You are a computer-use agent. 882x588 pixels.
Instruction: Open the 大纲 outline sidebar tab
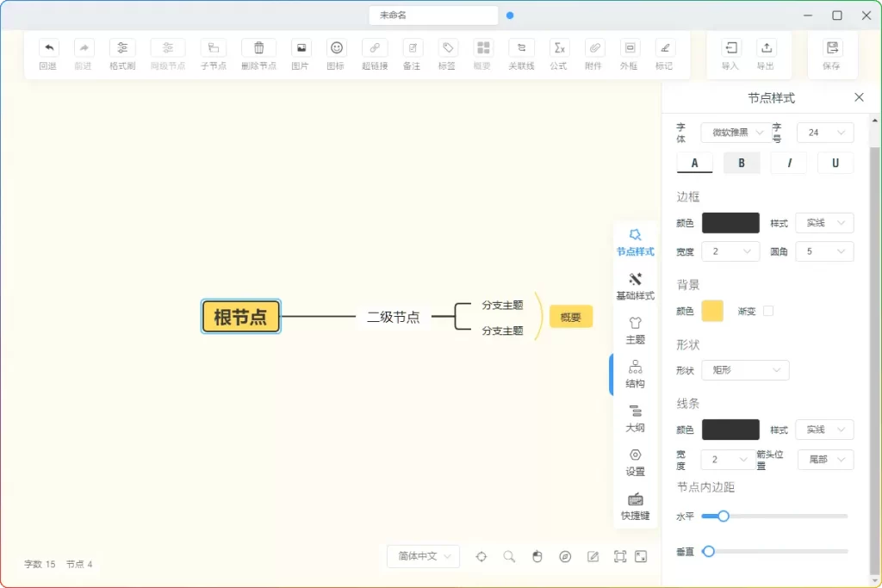[635, 418]
